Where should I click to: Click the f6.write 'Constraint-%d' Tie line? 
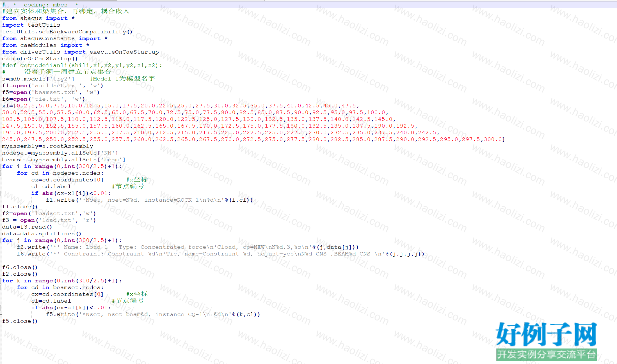(221, 254)
